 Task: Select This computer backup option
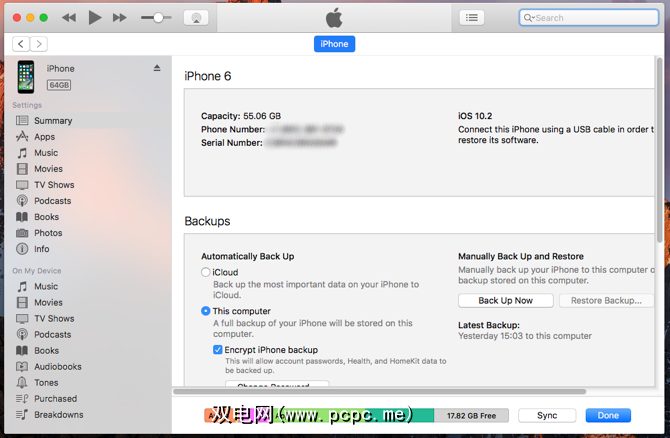pos(206,311)
